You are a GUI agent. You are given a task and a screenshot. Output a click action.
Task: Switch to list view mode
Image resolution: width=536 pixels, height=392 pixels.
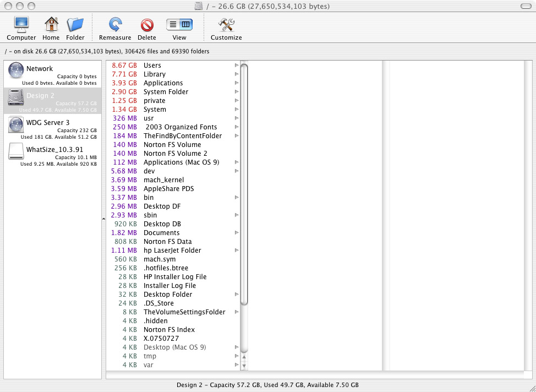pyautogui.click(x=173, y=24)
